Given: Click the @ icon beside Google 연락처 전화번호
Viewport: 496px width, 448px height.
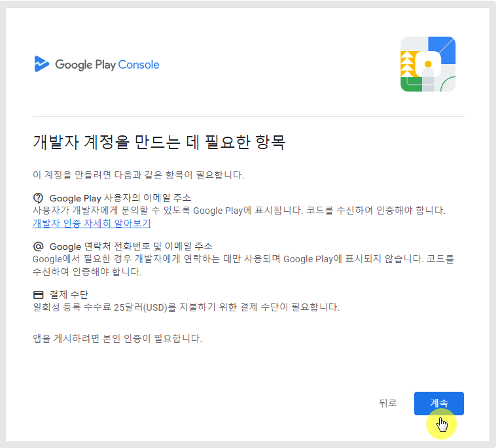Looking at the screenshot, I should [38, 247].
